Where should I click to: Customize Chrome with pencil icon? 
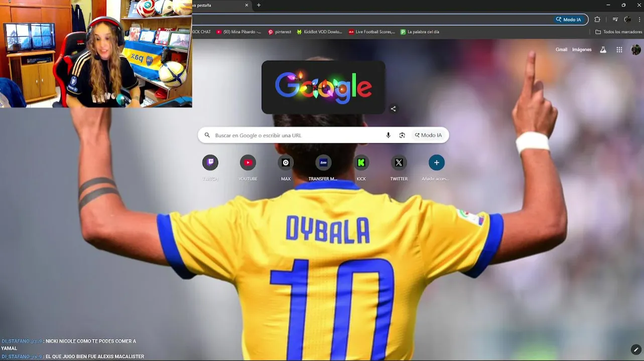point(636,349)
